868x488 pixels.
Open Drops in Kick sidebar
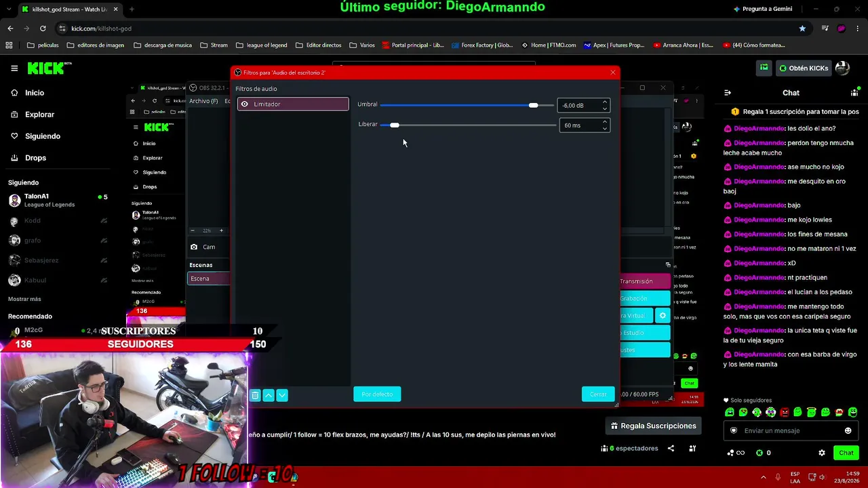(x=35, y=158)
